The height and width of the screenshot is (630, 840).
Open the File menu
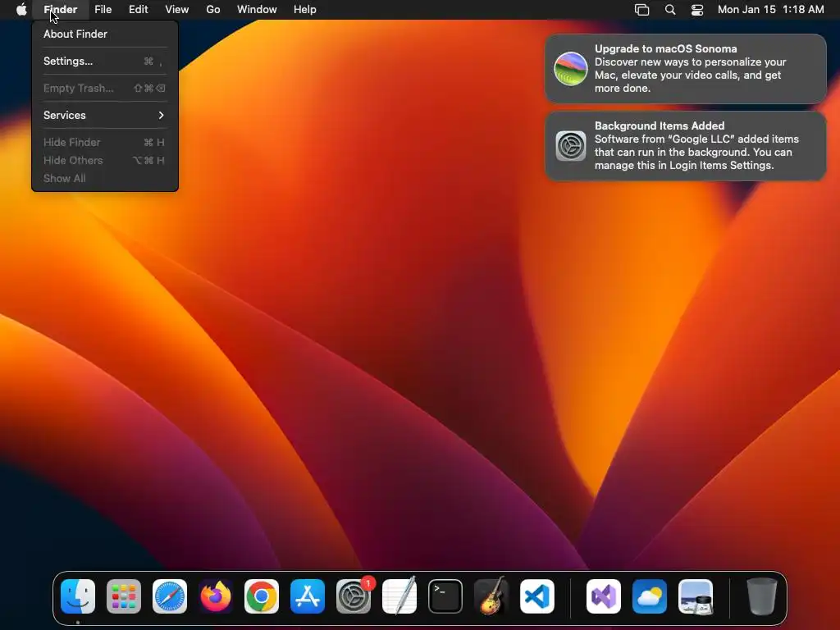(103, 9)
